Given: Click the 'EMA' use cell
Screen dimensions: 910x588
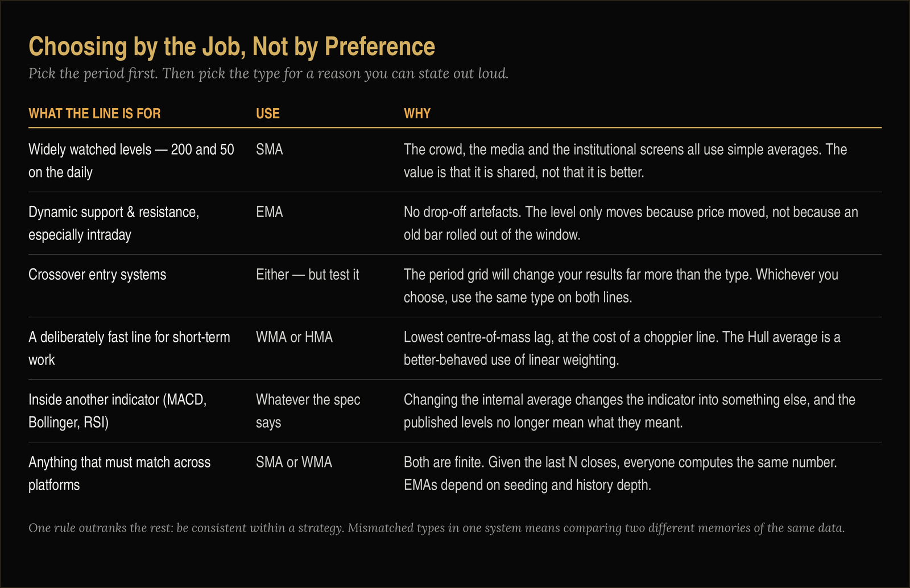Looking at the screenshot, I should pyautogui.click(x=270, y=212).
